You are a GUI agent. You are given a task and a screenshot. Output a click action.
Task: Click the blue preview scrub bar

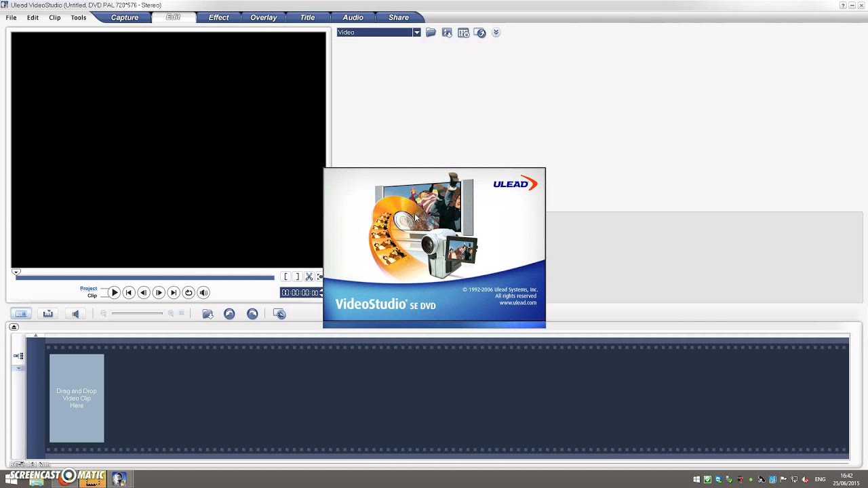coord(145,277)
